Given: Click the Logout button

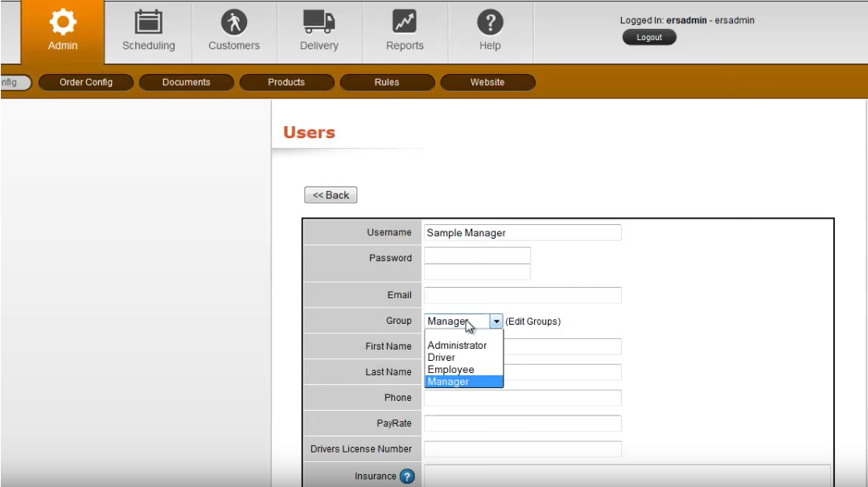Looking at the screenshot, I should pyautogui.click(x=648, y=37).
